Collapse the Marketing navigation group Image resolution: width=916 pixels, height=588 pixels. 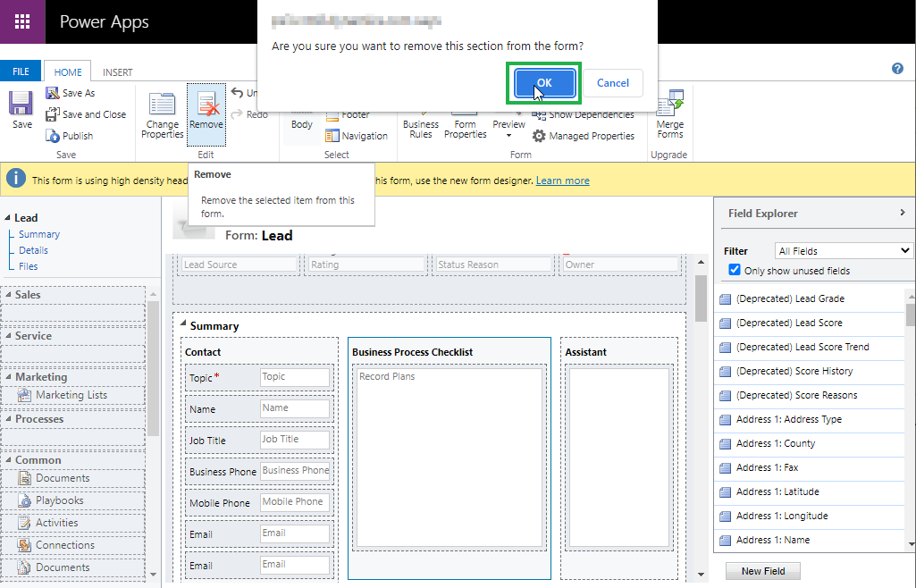[x=8, y=377]
